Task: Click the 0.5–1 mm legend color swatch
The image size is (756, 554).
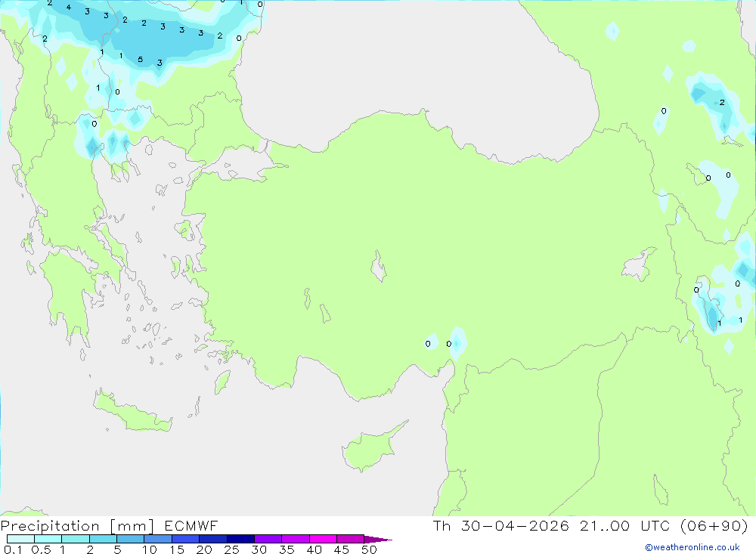Action: coord(48,539)
